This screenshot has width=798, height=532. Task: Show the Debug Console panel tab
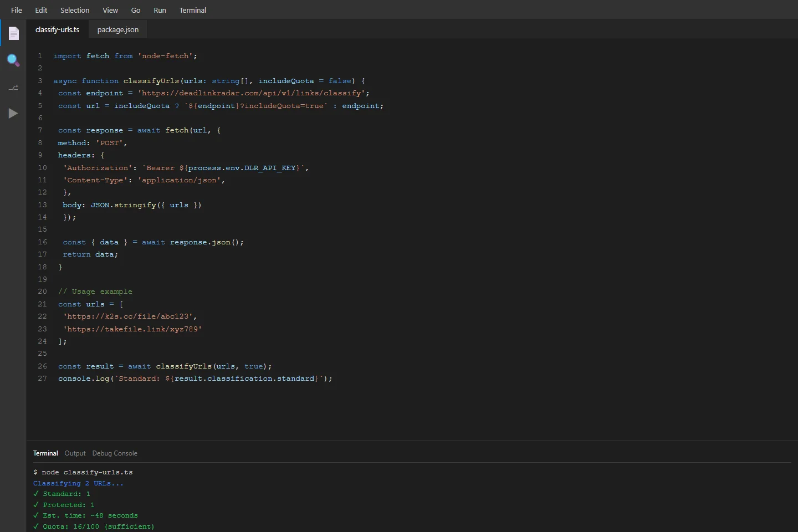115,453
